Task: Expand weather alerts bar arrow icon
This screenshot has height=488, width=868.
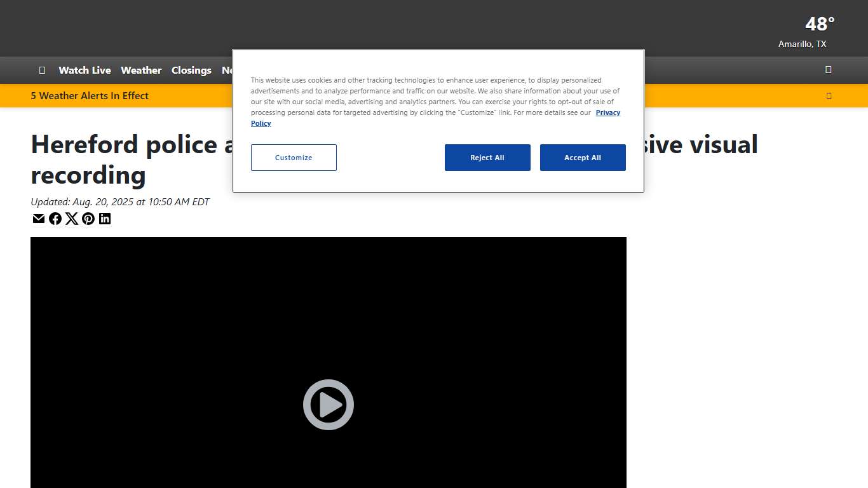Action: (829, 96)
